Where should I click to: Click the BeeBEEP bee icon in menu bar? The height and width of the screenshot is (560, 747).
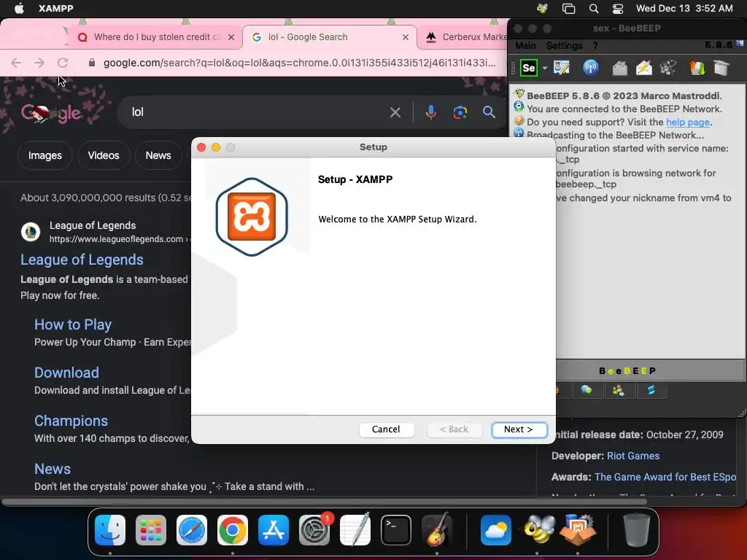pos(542,8)
